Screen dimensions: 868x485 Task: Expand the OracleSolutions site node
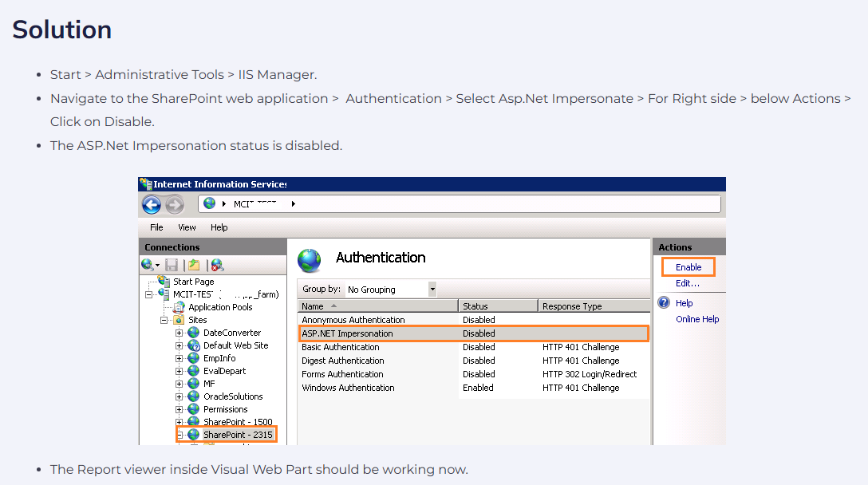(179, 396)
